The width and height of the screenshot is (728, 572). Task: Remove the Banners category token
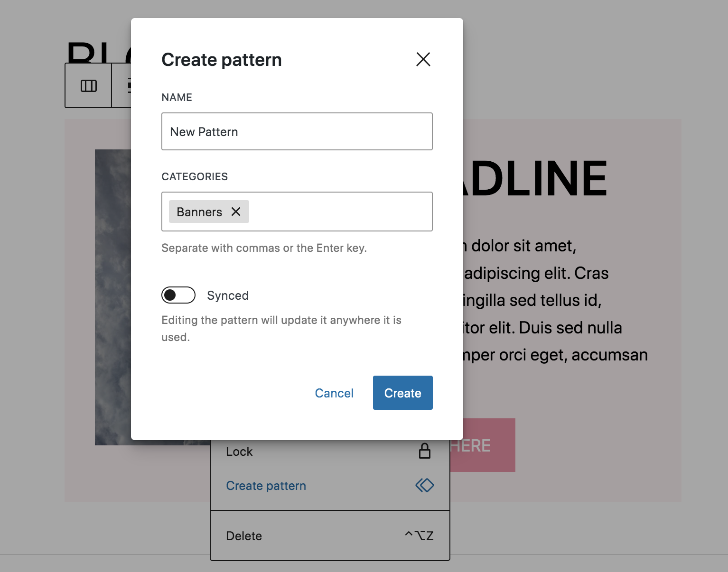click(236, 212)
